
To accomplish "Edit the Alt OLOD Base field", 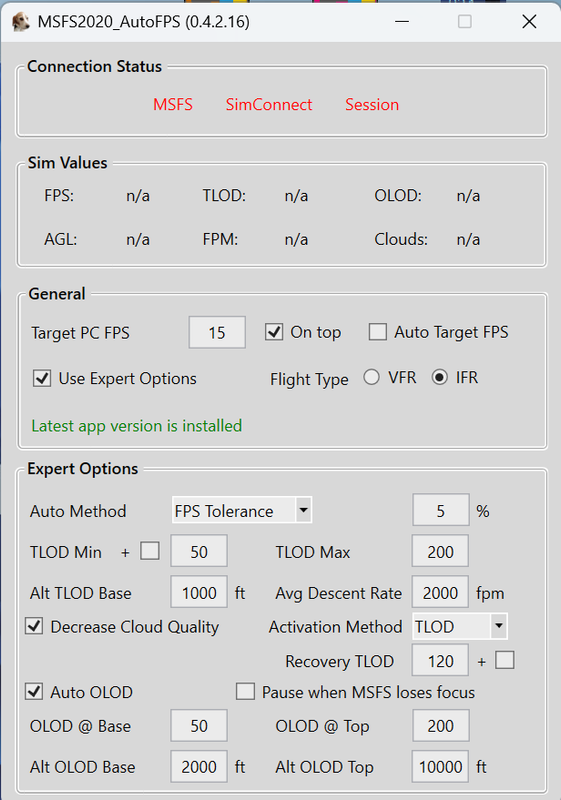I will click(x=199, y=766).
